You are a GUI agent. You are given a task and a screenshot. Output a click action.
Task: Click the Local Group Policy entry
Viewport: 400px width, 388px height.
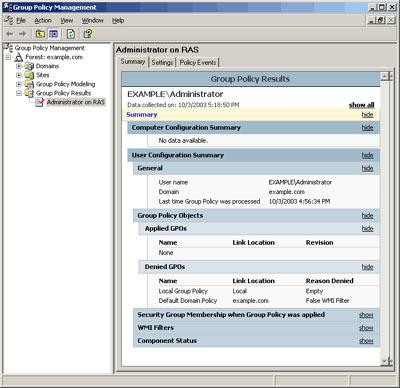(x=183, y=291)
